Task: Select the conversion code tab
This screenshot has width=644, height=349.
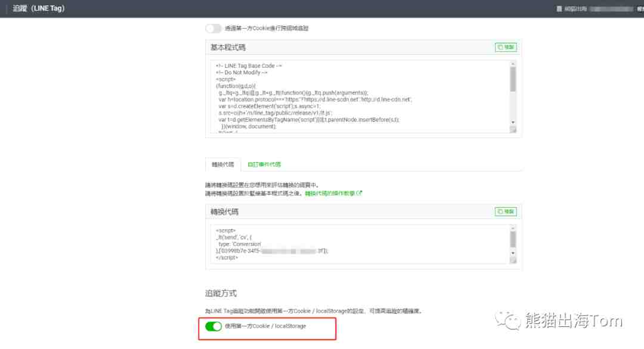Action: [222, 164]
